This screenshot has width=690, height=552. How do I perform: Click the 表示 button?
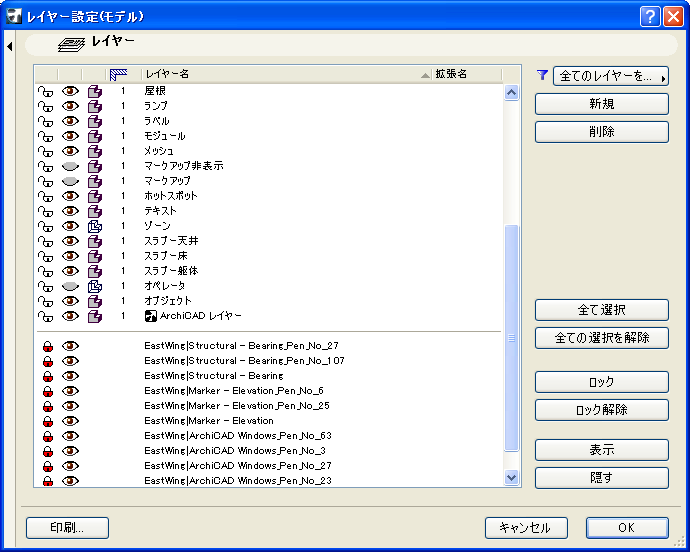(602, 450)
